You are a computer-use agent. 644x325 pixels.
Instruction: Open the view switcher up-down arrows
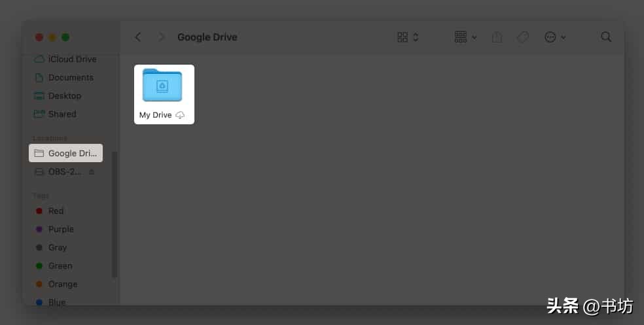pyautogui.click(x=416, y=37)
